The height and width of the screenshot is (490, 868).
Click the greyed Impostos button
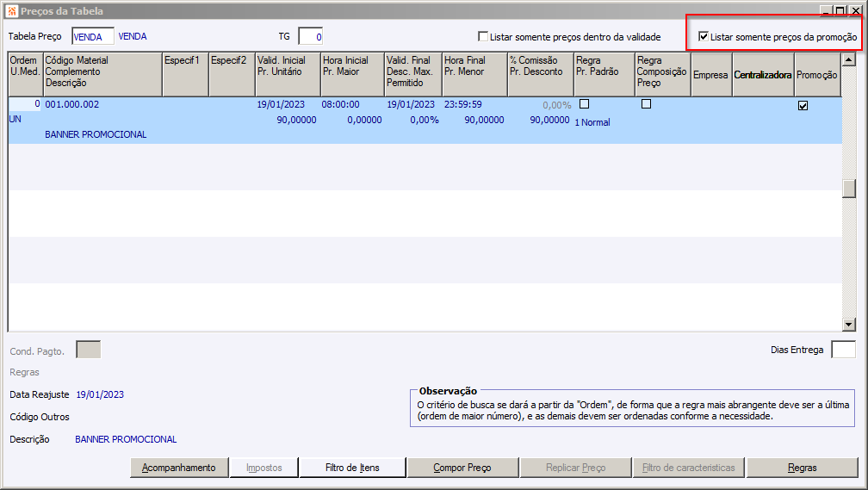point(264,468)
